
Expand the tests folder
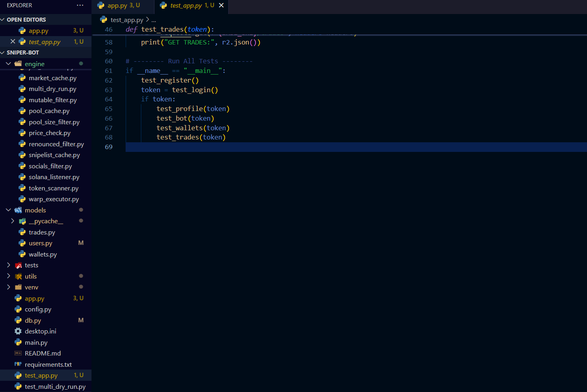pos(8,265)
